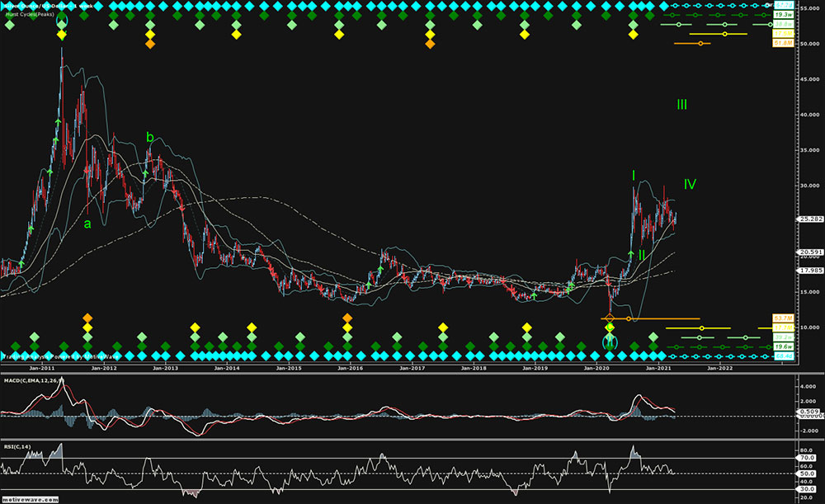Click the 19.3w cycle length tag
The height and width of the screenshot is (504, 825).
[784, 15]
